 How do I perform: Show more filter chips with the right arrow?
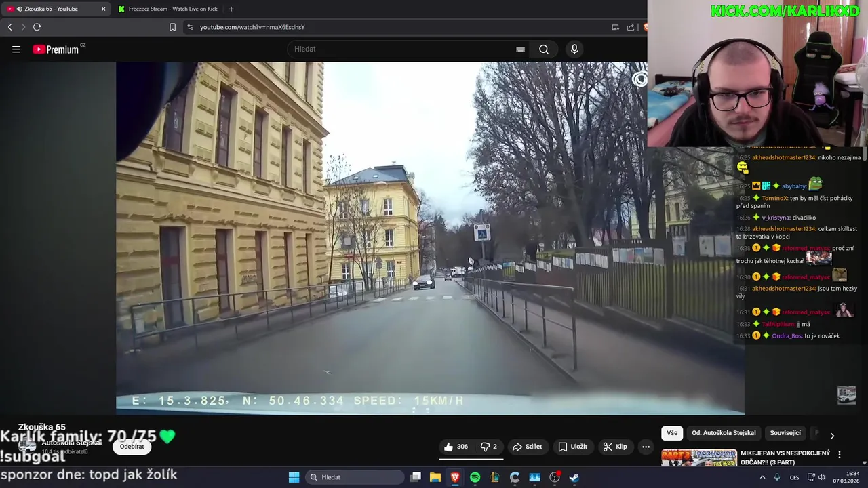pyautogui.click(x=832, y=435)
